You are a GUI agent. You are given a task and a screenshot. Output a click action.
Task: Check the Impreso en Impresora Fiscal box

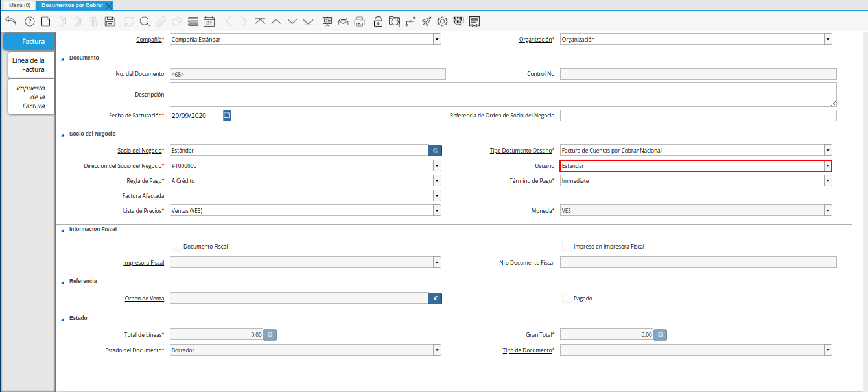(x=567, y=246)
